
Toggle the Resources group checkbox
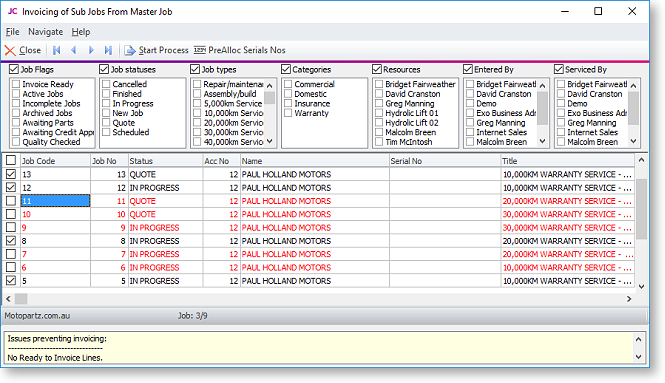(x=377, y=69)
